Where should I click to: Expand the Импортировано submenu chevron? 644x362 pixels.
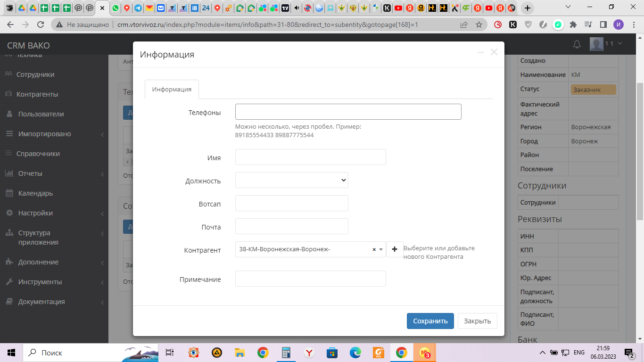pos(102,134)
